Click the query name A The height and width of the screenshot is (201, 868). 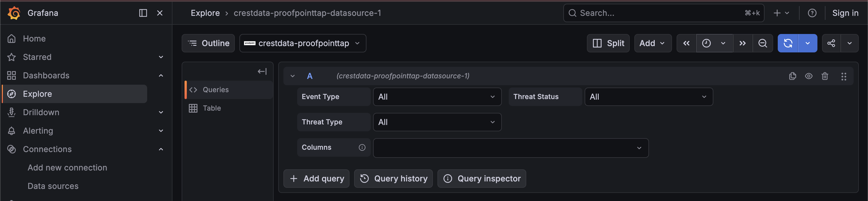point(310,76)
